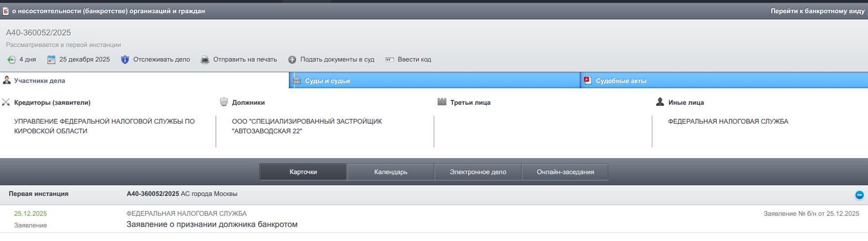The width and height of the screenshot is (868, 241).
Task: Click the clock icon beside 4 дня
Action: click(x=12, y=60)
